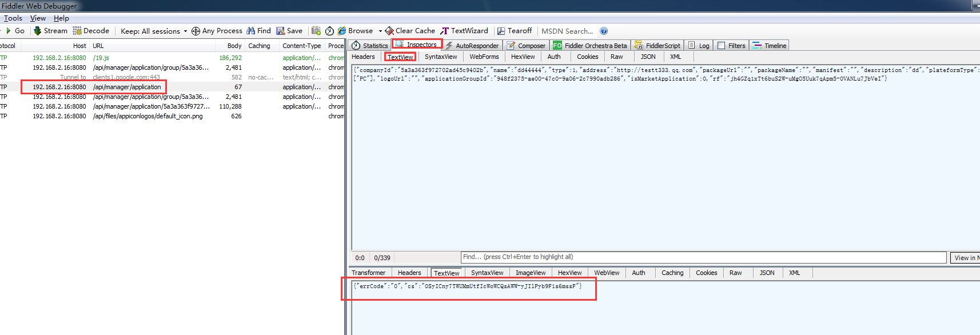Select response WebView tab

tap(607, 273)
